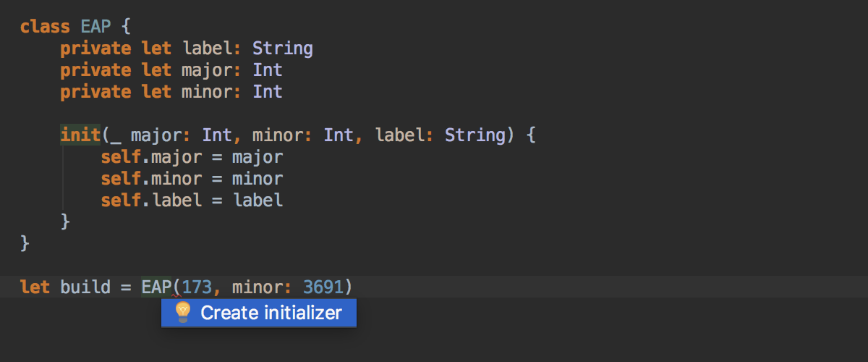
Task: Click the number 3691 argument
Action: point(323,287)
